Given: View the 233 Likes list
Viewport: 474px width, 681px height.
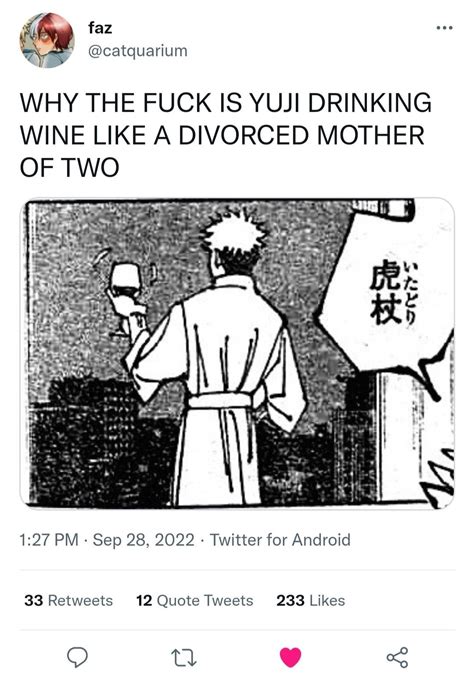Looking at the screenshot, I should click(x=311, y=600).
